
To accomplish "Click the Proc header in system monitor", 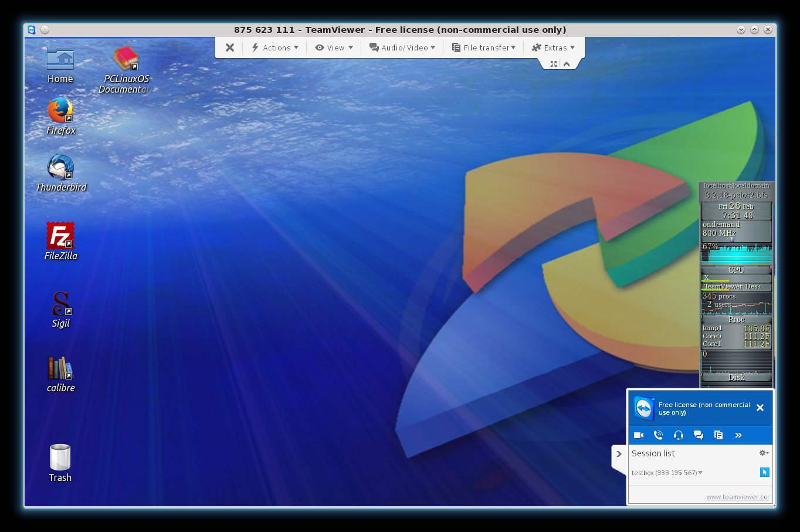I will click(x=736, y=320).
